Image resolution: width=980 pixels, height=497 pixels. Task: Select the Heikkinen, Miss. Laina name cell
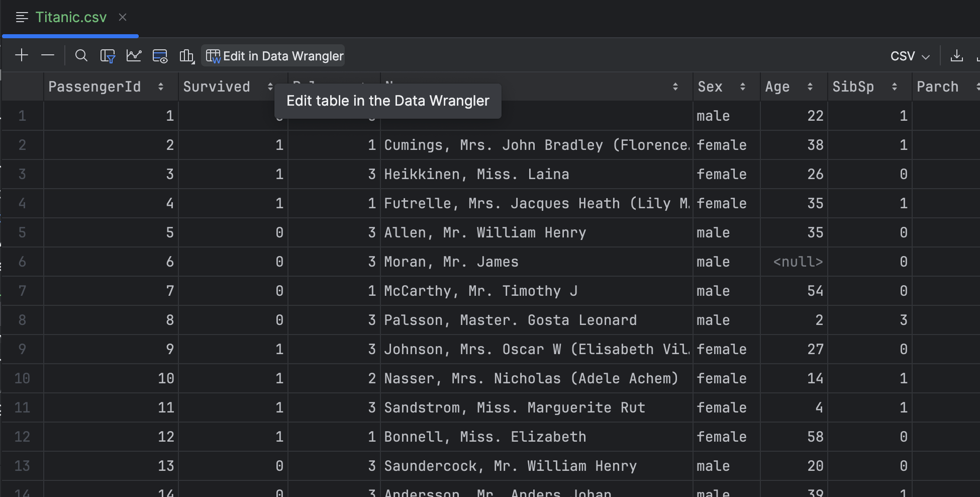476,175
